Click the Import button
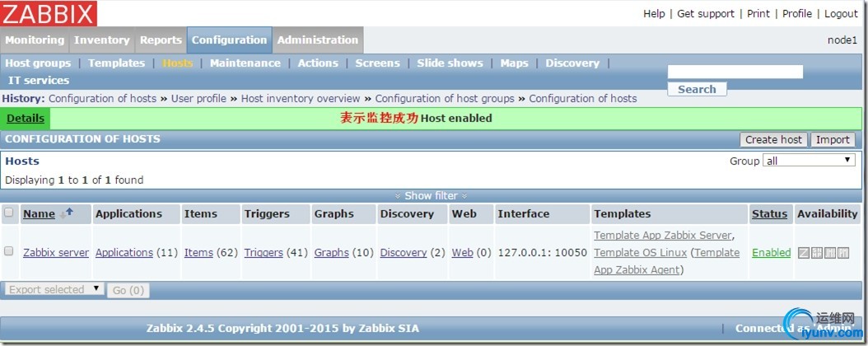The height and width of the screenshot is (346, 868). coord(833,139)
